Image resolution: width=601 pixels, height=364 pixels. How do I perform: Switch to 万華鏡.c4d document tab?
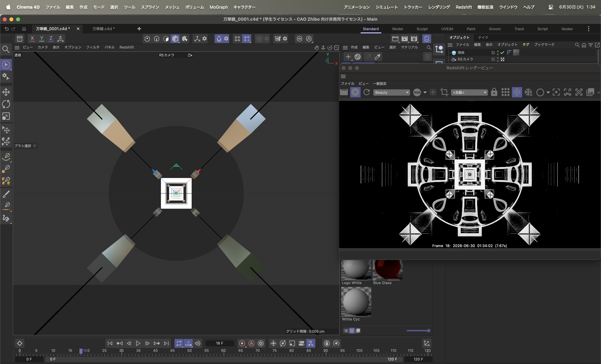coord(103,29)
